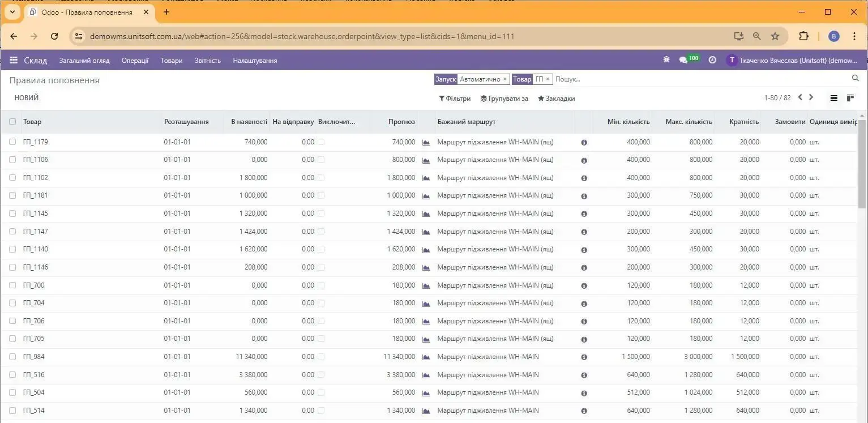868x423 pixels.
Task: Click the debug bug icon
Action: (x=666, y=59)
